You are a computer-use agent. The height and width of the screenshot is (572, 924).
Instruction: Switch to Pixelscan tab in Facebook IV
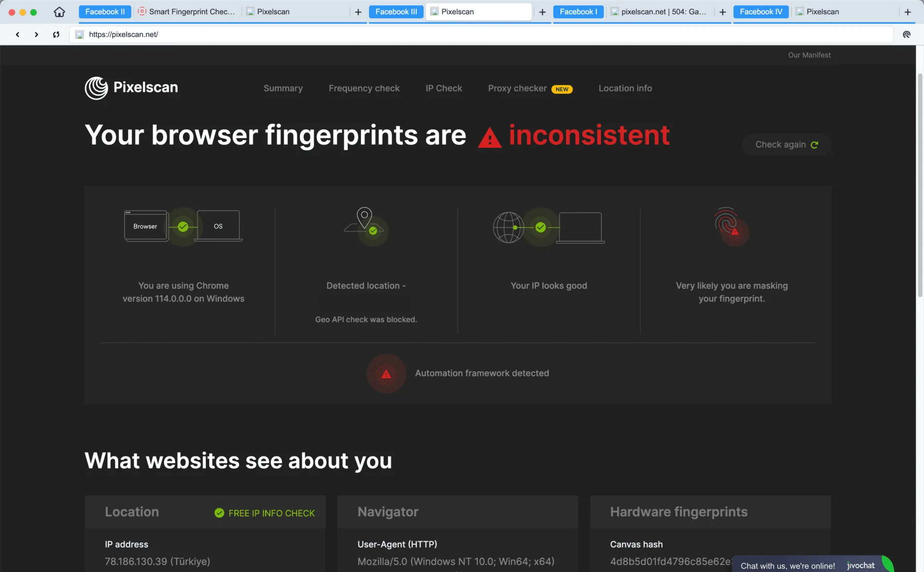tap(844, 12)
